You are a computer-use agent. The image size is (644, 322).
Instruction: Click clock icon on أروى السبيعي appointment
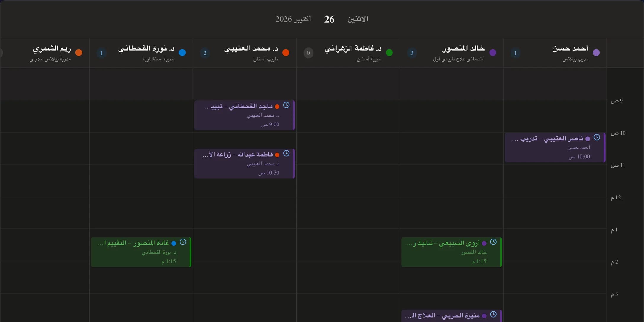tap(493, 242)
